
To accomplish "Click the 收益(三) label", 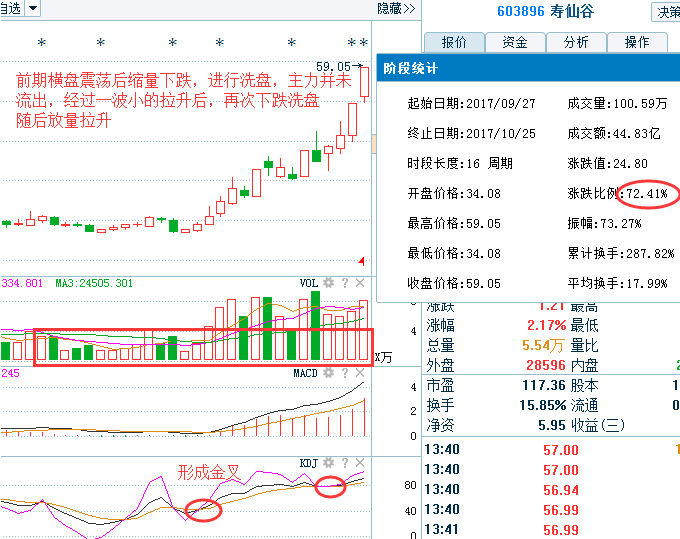I will pyautogui.click(x=598, y=425).
